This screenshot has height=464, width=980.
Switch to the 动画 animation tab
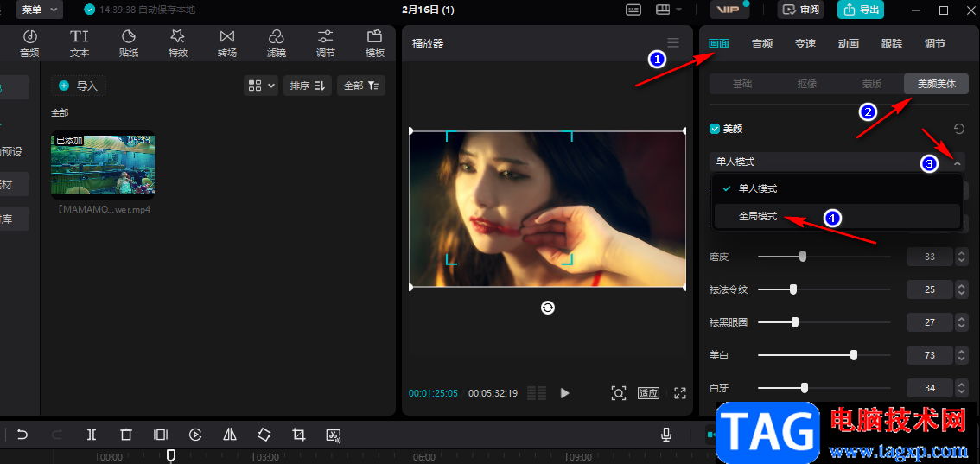pyautogui.click(x=848, y=44)
